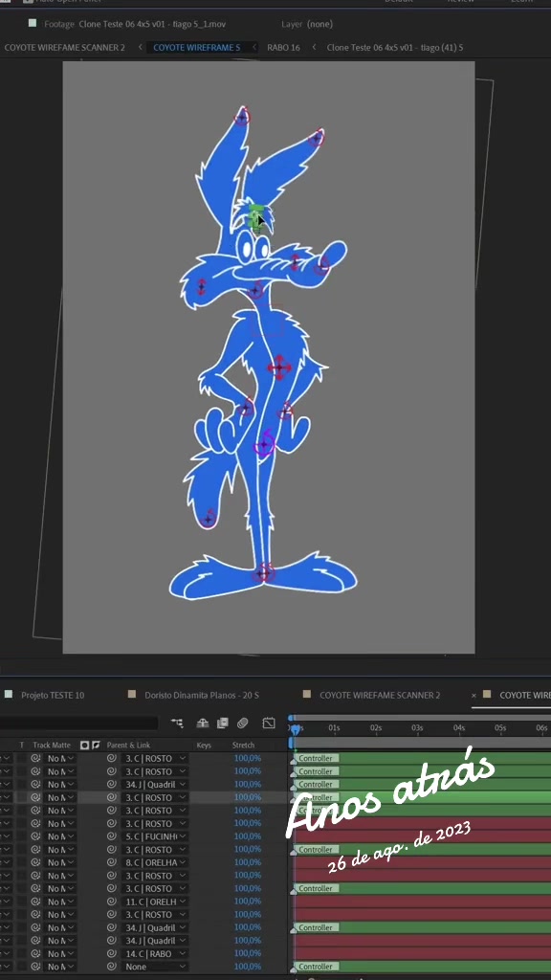Open track matte dropdown in RABO row

60,954
